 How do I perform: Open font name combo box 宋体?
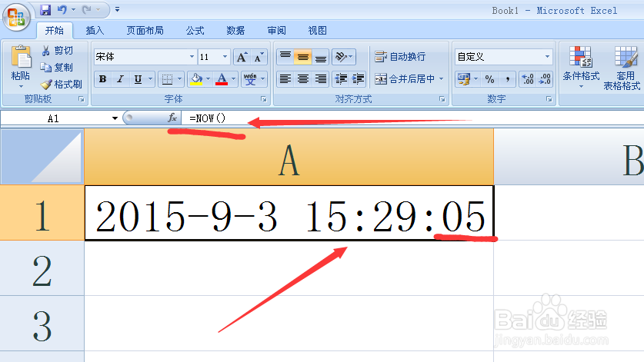[145, 57]
